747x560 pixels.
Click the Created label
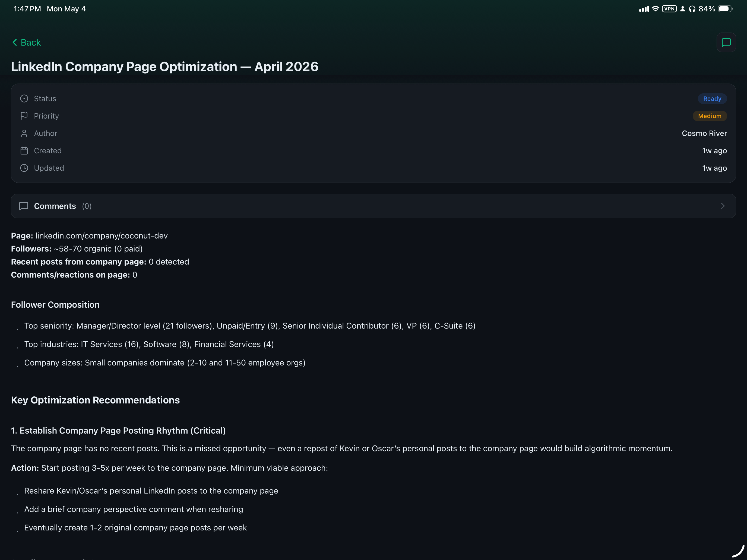pyautogui.click(x=48, y=151)
